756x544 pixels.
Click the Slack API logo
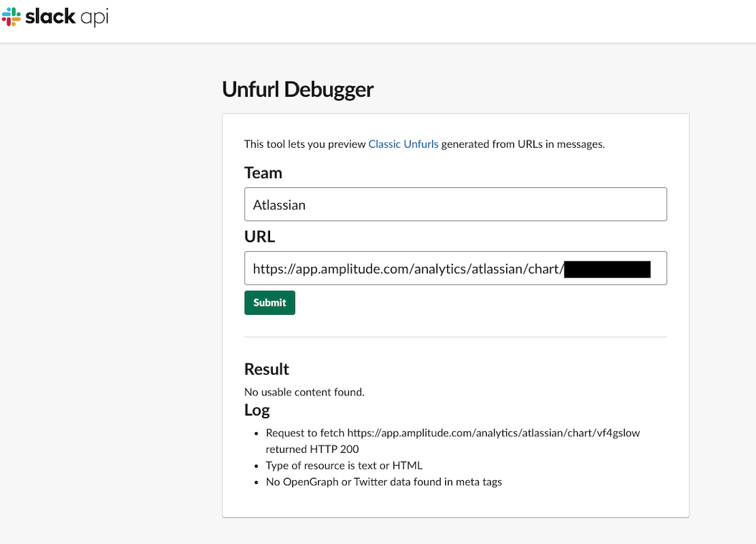point(55,17)
